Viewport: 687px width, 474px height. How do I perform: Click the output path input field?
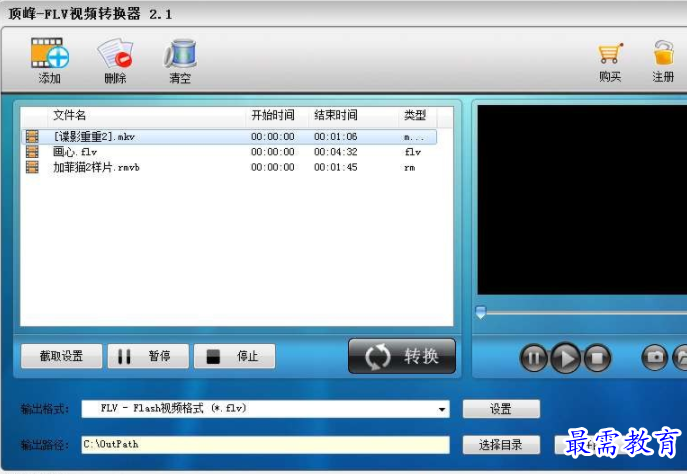(x=265, y=444)
